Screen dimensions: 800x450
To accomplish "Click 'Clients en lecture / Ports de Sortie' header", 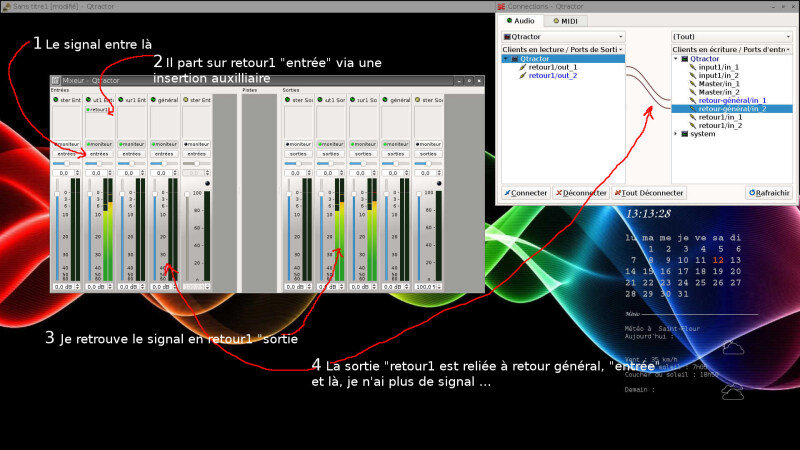I will pos(563,49).
